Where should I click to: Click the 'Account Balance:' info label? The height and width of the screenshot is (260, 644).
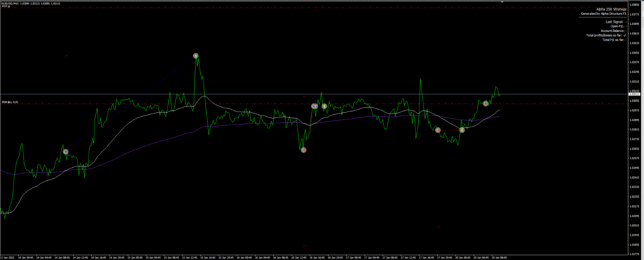[612, 31]
